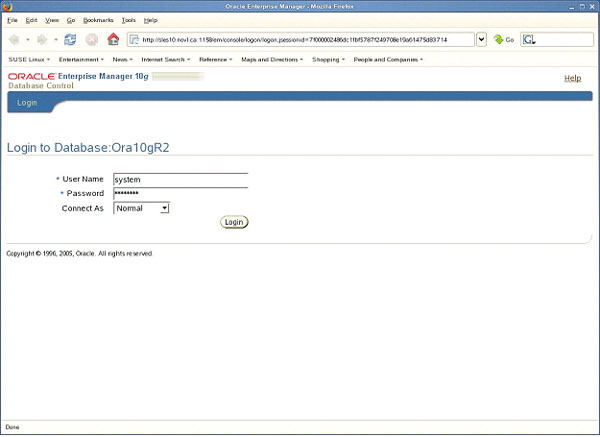The height and width of the screenshot is (437, 600).
Task: Click the User Name input field
Action: [x=181, y=180]
